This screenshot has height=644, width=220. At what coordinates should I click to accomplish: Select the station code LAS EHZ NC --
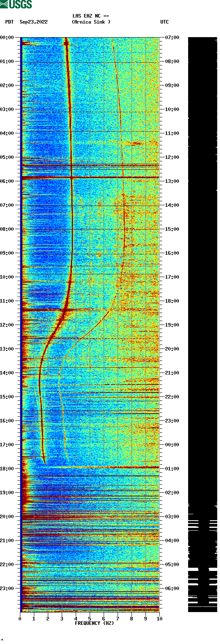tap(91, 16)
